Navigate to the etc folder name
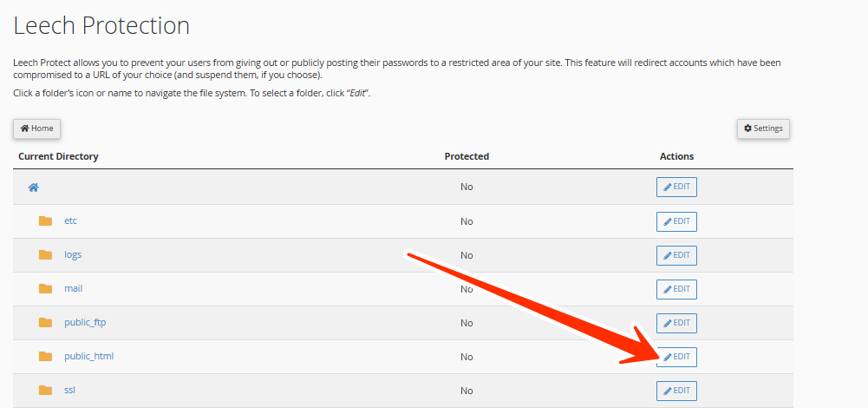This screenshot has height=408, width=868. [x=71, y=221]
